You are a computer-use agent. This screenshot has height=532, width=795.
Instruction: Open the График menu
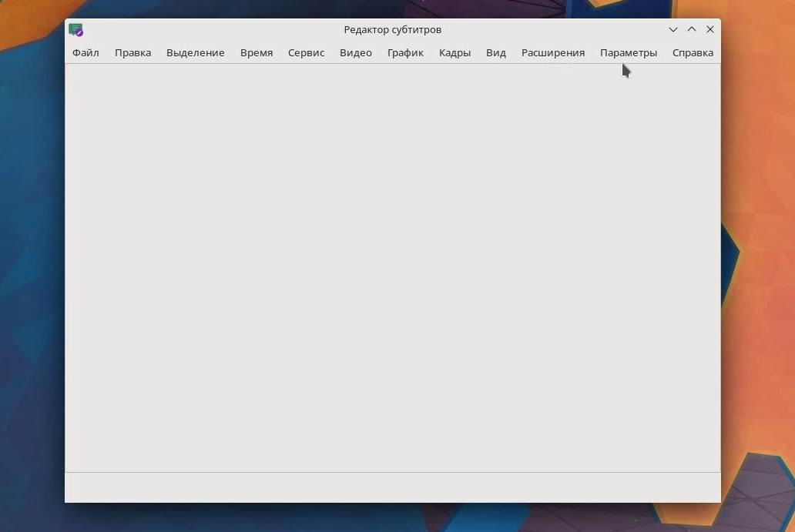click(x=405, y=52)
